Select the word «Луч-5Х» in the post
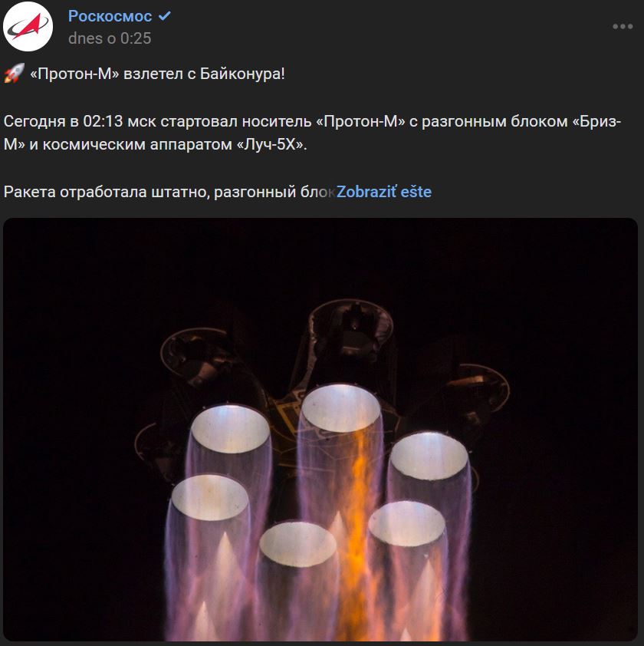 271,144
